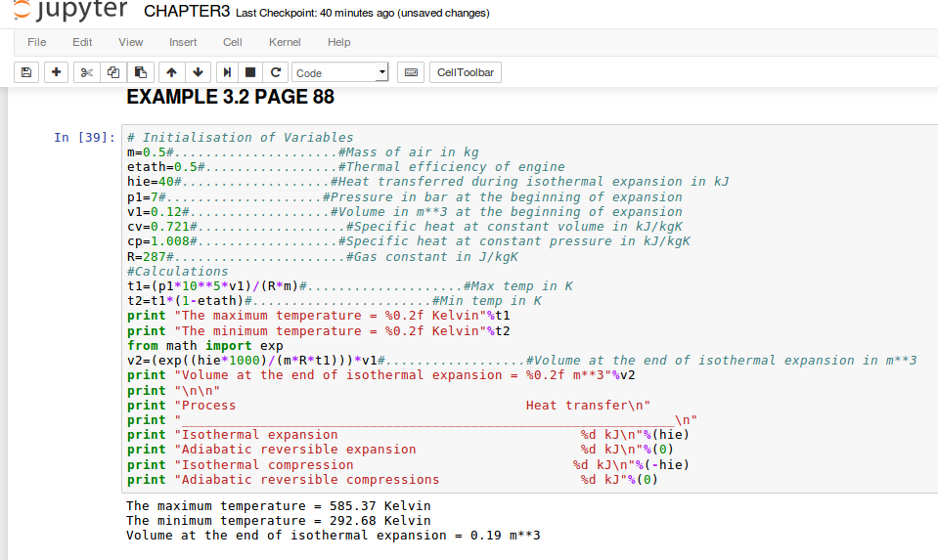Open the Kernel menu
This screenshot has height=560, width=938.
pyautogui.click(x=285, y=42)
